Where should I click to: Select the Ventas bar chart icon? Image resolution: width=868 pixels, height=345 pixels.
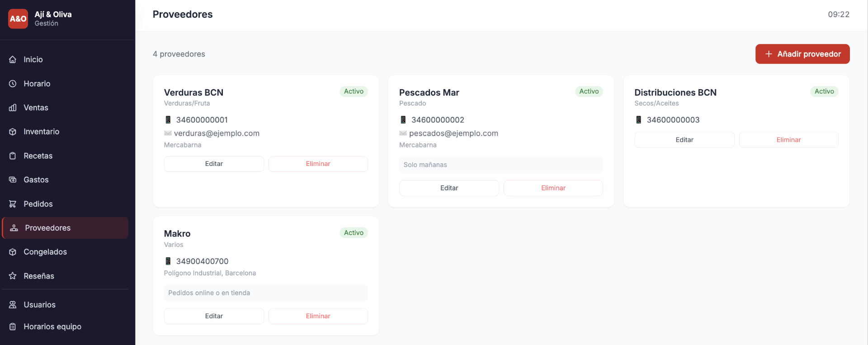13,108
